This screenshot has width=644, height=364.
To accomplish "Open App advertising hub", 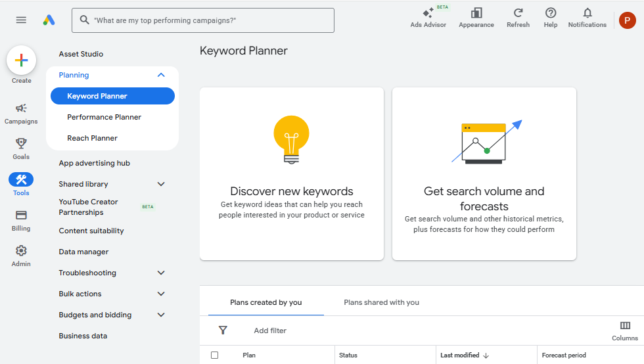I will click(x=94, y=163).
